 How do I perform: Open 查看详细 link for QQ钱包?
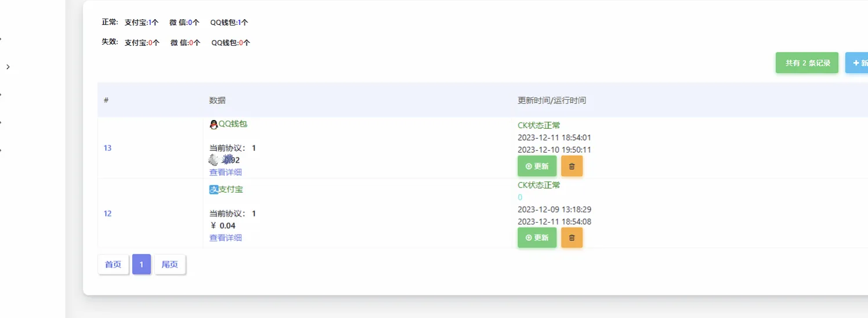click(225, 172)
